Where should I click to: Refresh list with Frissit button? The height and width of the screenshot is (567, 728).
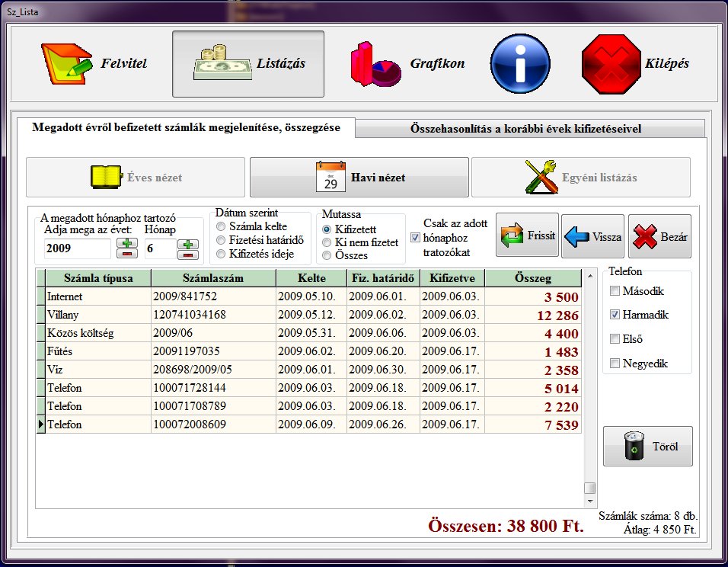(528, 236)
